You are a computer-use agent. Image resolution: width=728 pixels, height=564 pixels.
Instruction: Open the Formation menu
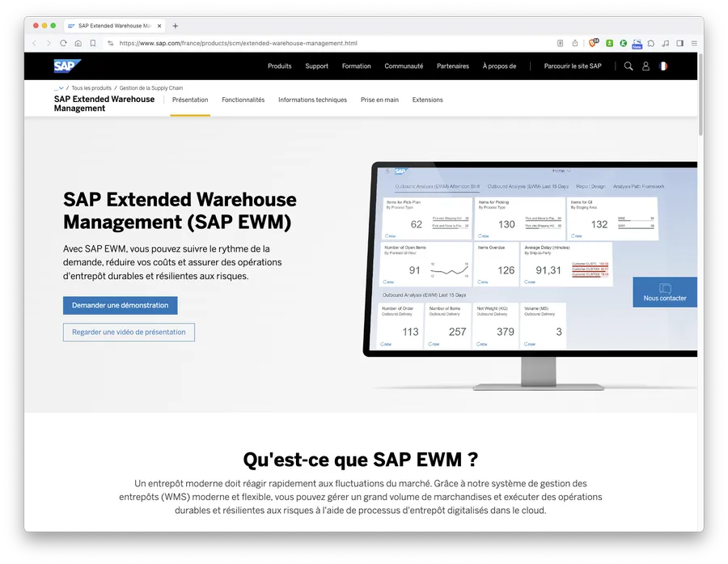(356, 66)
